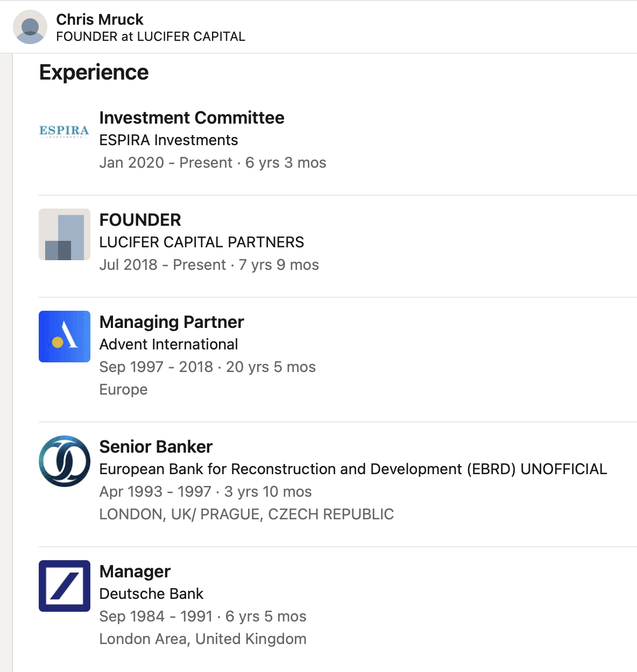Open the Deutsche Bank logo

65,586
